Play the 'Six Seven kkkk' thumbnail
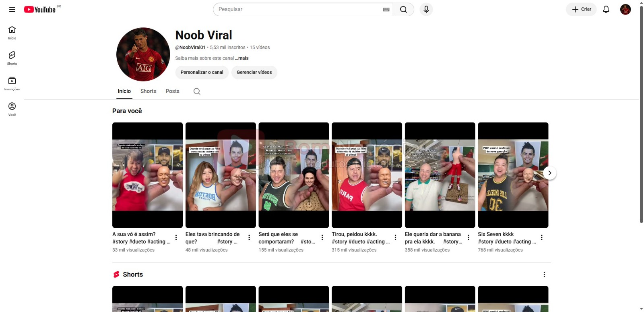 513,175
